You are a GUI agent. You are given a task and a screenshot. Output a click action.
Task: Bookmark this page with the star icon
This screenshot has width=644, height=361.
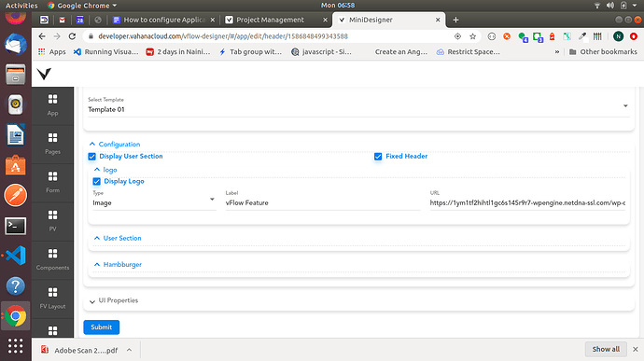472,36
